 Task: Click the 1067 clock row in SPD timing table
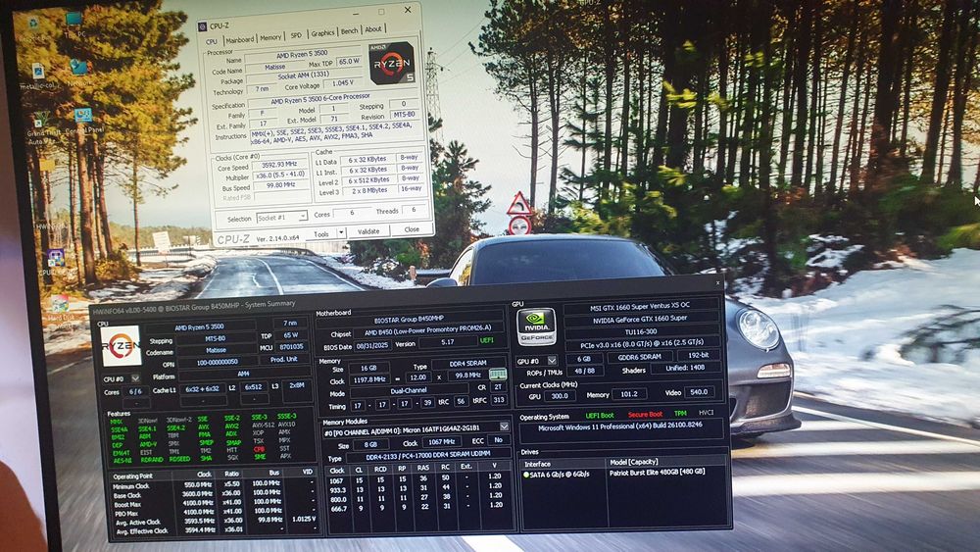coord(417,478)
